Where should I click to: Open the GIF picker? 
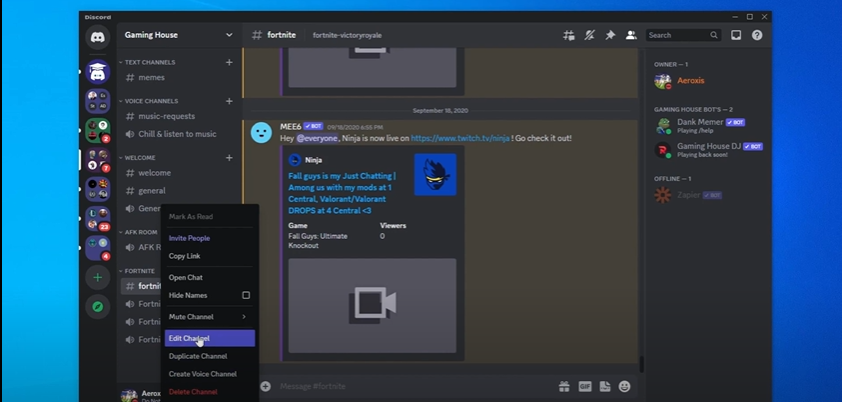[x=585, y=386]
